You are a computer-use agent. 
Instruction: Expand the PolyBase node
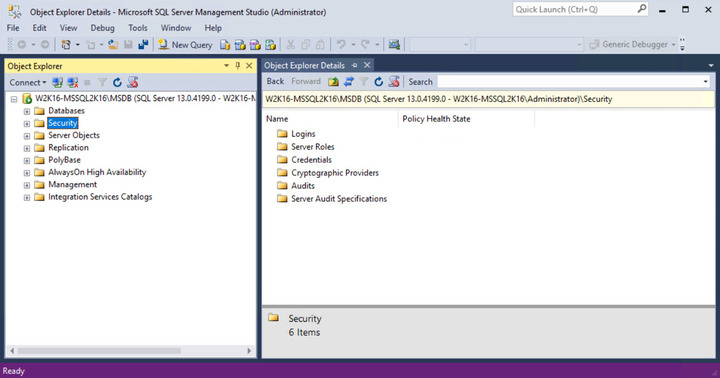pyautogui.click(x=27, y=161)
